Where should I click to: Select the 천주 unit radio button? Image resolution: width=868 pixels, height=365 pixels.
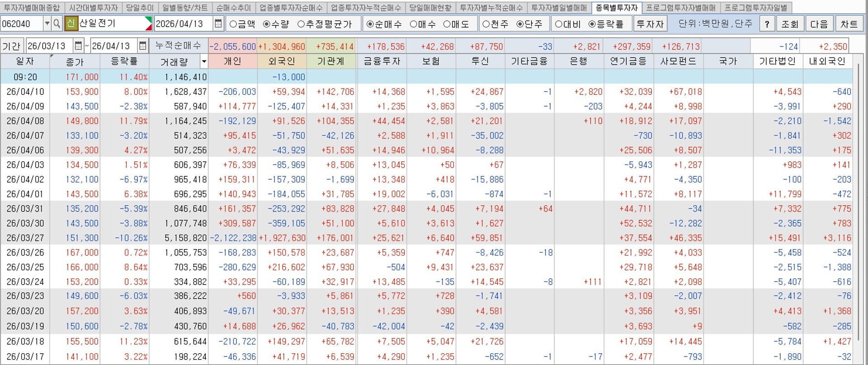click(486, 24)
